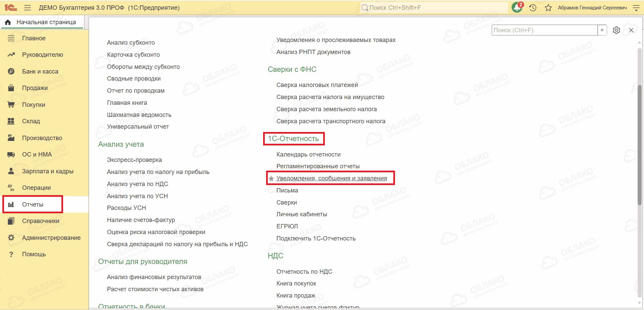
Task: Open menu settings gear icon
Action: pyautogui.click(x=616, y=30)
